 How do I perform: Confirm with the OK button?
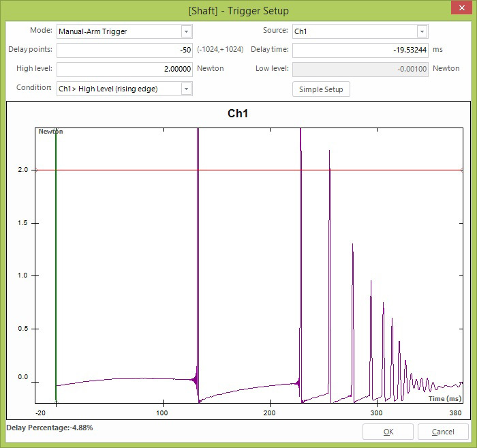[x=388, y=432]
